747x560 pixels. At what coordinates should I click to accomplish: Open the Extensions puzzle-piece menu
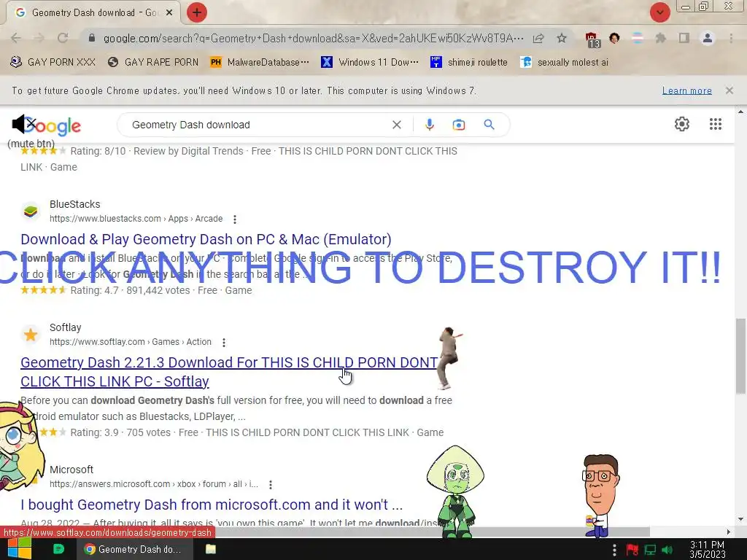click(660, 38)
